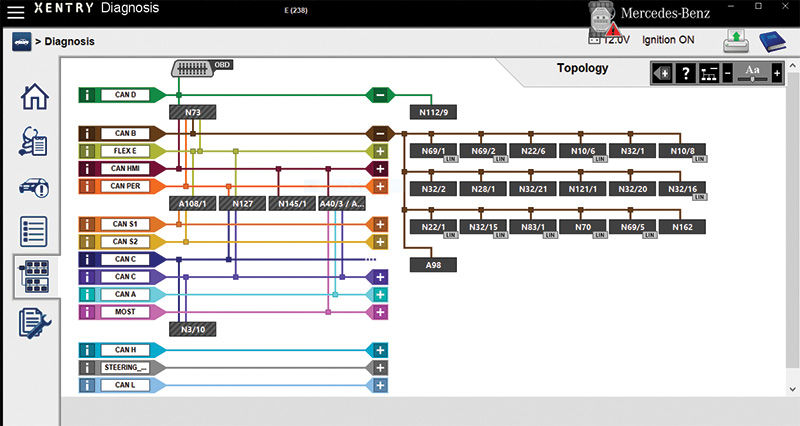Open info for CAN H bus
This screenshot has width=800, height=426.
coord(87,350)
